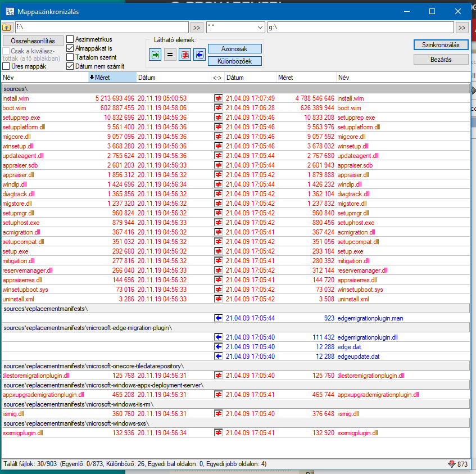Select the microsoft-onecore-tiledatarepository folder header row
Screen dimensions: 476x474
(236, 366)
